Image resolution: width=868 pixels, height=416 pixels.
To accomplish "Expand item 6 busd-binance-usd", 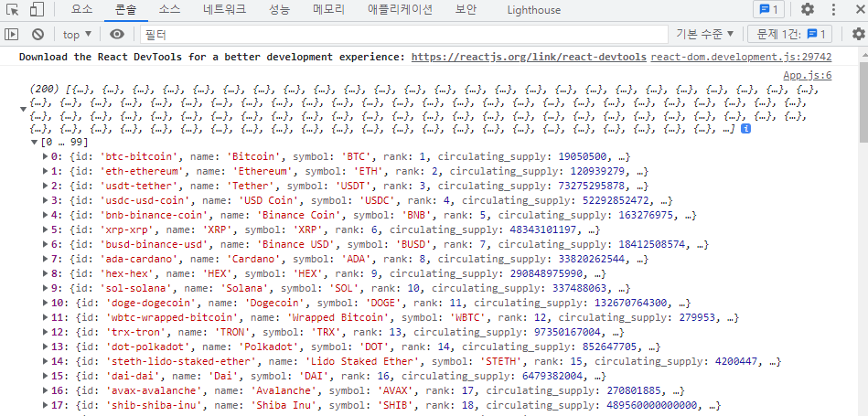I will [46, 244].
